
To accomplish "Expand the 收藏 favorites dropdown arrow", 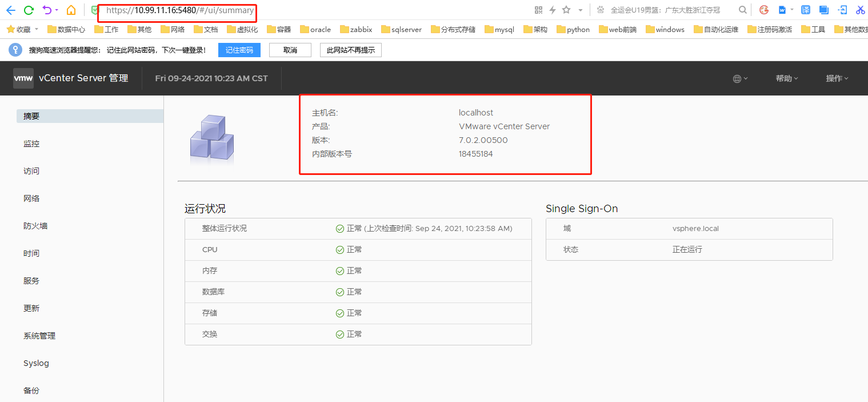I will click(37, 29).
